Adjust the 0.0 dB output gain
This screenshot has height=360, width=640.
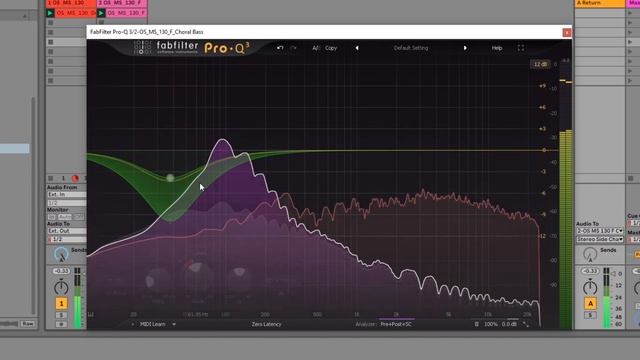(509, 324)
